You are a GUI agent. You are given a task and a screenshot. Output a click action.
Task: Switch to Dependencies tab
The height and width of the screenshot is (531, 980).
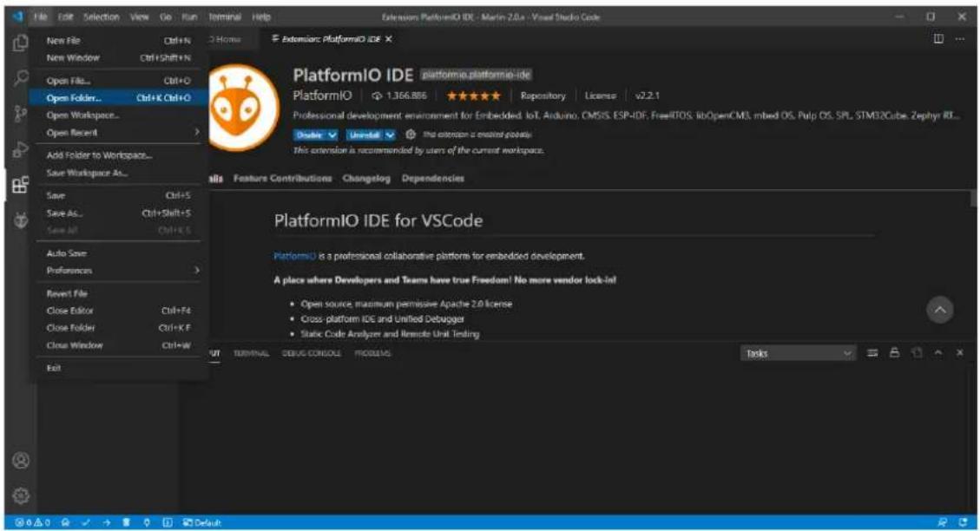432,178
